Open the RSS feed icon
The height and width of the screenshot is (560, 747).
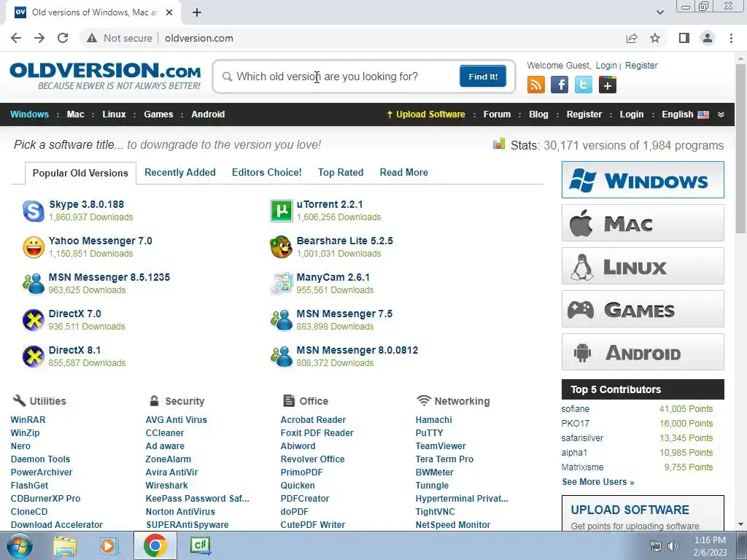(x=536, y=85)
